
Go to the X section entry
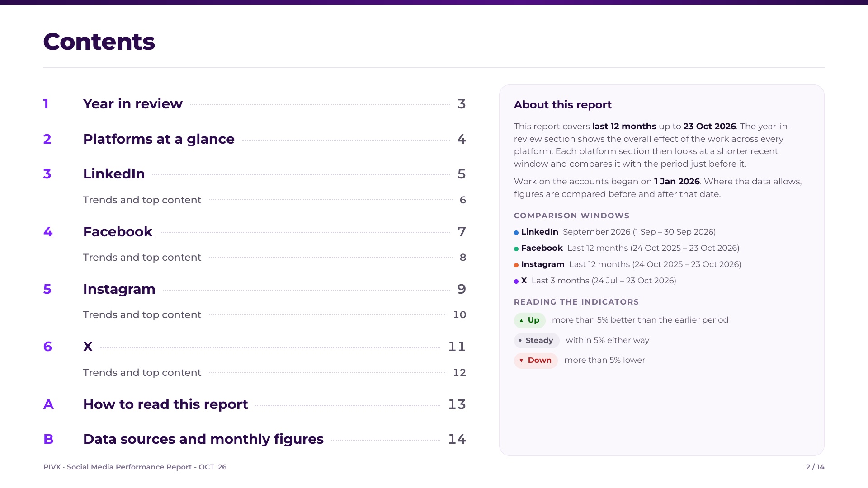tap(255, 347)
